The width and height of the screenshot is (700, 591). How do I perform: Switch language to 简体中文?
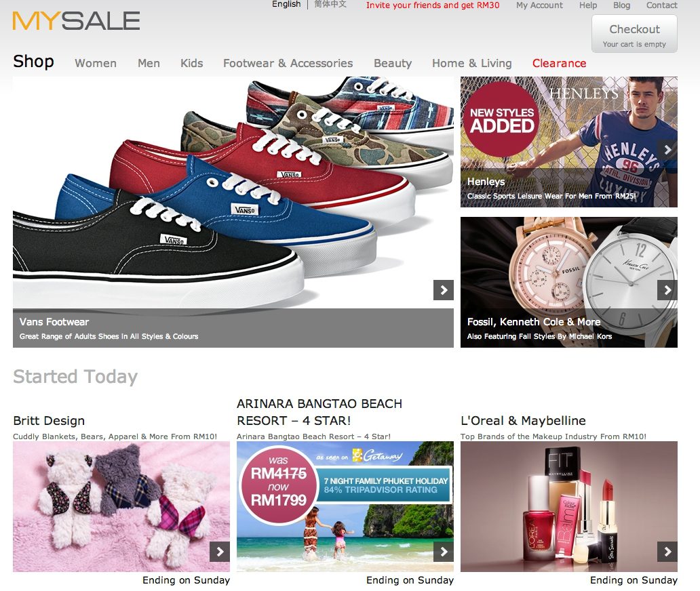pos(330,5)
